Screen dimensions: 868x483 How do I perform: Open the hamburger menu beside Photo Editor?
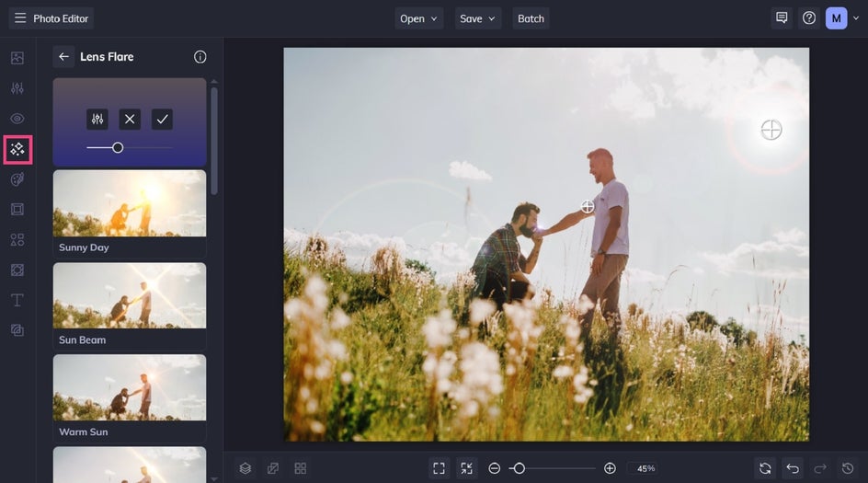(x=20, y=18)
